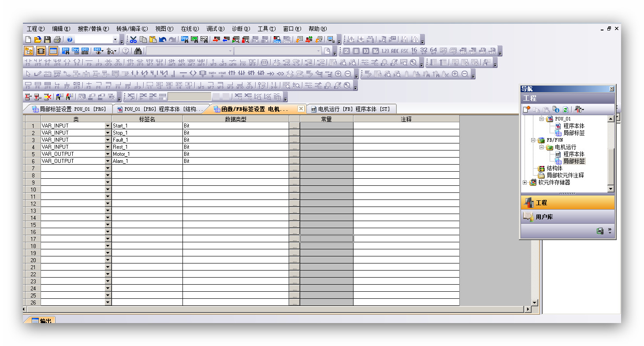
Task: Click the Save project icon
Action: (x=47, y=40)
